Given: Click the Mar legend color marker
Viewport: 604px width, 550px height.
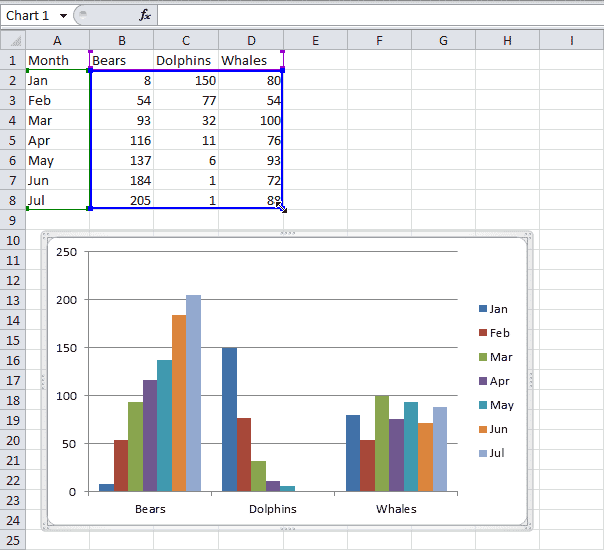Looking at the screenshot, I should (x=484, y=357).
